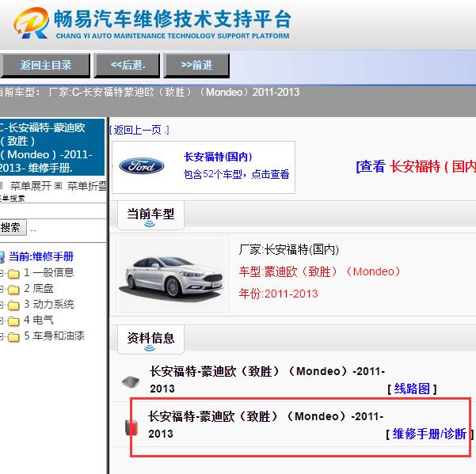Click 返回主目录 button
Screen dimensions: 476x474
tap(45, 65)
